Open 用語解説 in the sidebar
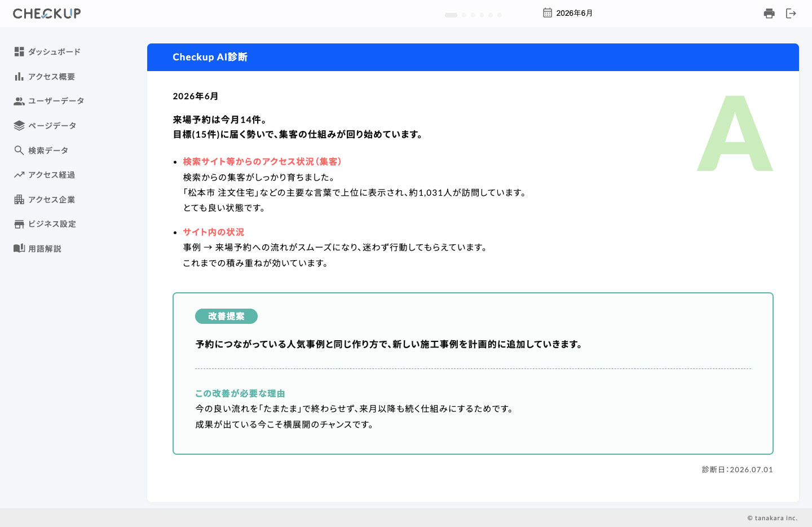 tap(45, 249)
